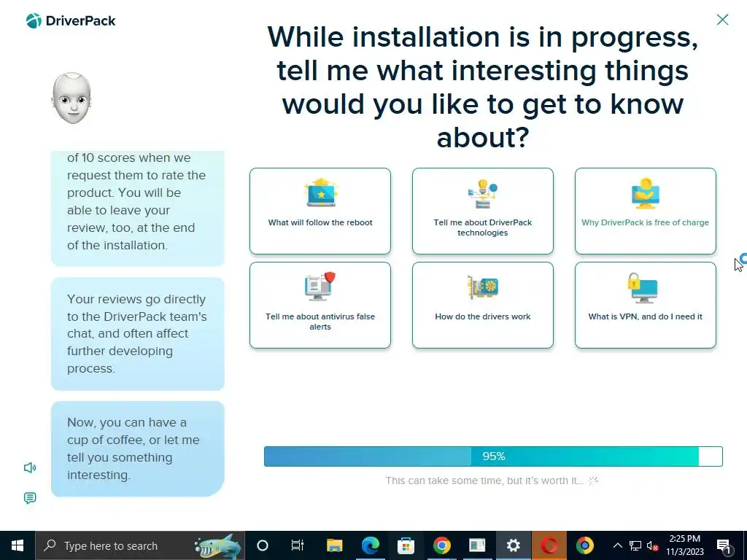Choose 'Why DriverPack is free of charge' card
Screen dimensions: 747x560
645,211
